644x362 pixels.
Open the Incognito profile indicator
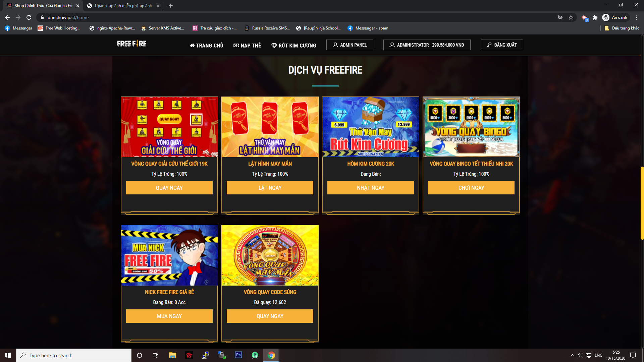coord(615,17)
